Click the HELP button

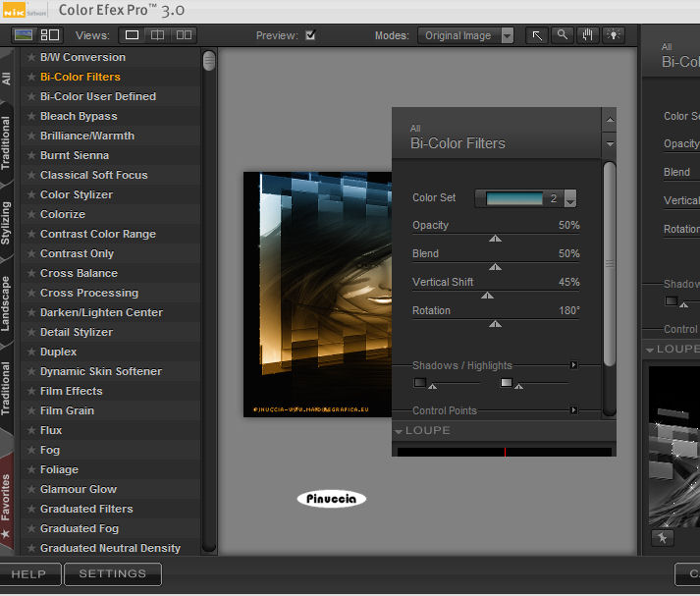pyautogui.click(x=29, y=574)
